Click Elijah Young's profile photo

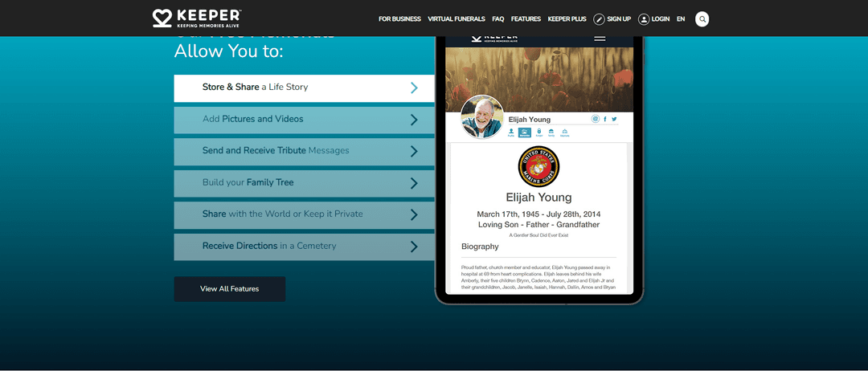point(482,117)
